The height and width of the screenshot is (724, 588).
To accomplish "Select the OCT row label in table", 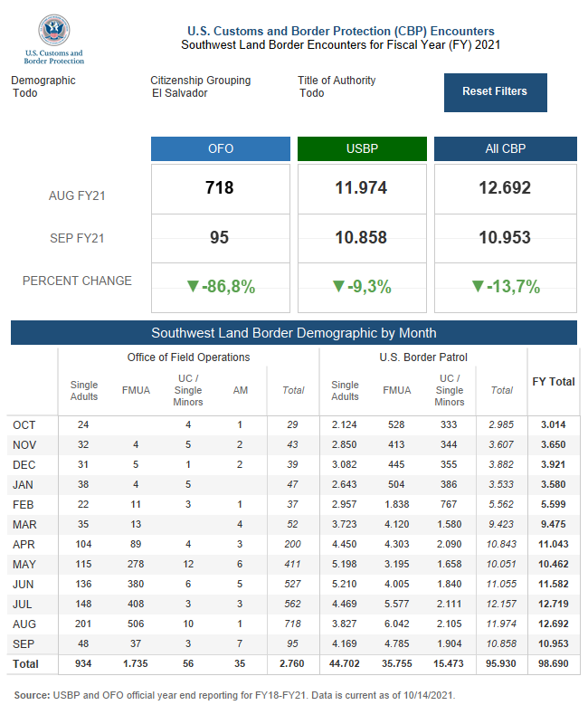I will click(24, 424).
